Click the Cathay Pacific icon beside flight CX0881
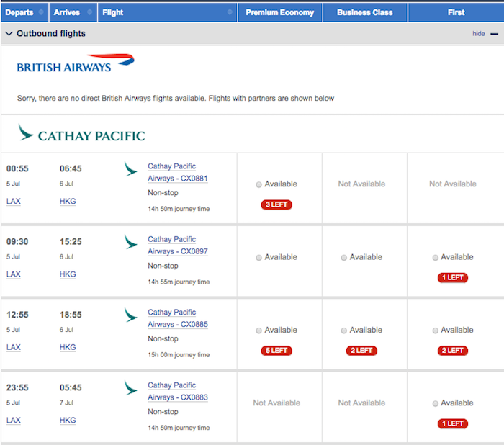Screen dimensions: 504x445 click(x=130, y=169)
